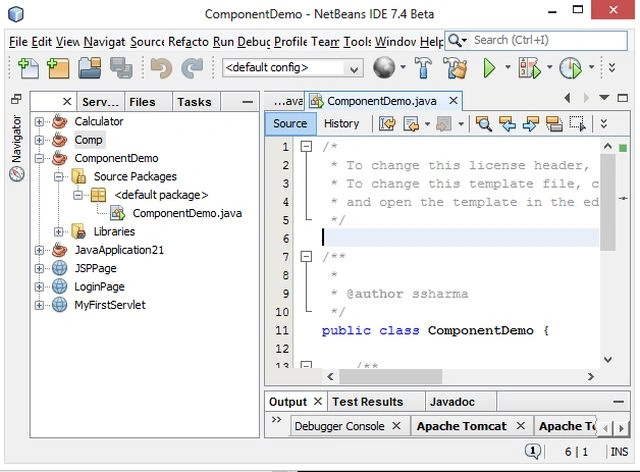
Task: Switch to the Tasks tab
Action: 194,102
